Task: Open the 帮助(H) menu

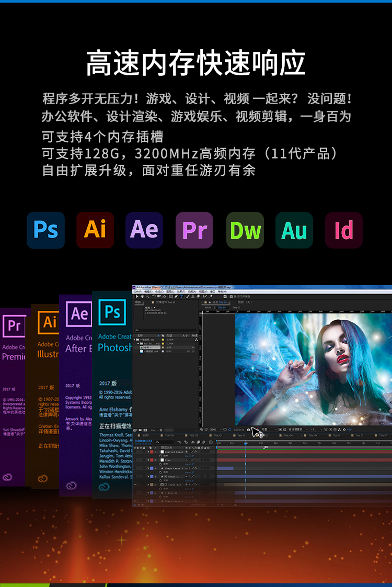Action: pyautogui.click(x=222, y=291)
